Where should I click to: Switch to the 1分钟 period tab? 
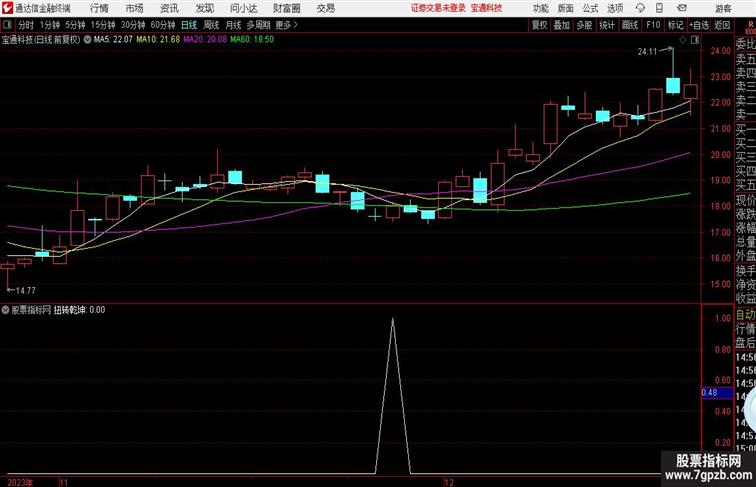click(50, 25)
